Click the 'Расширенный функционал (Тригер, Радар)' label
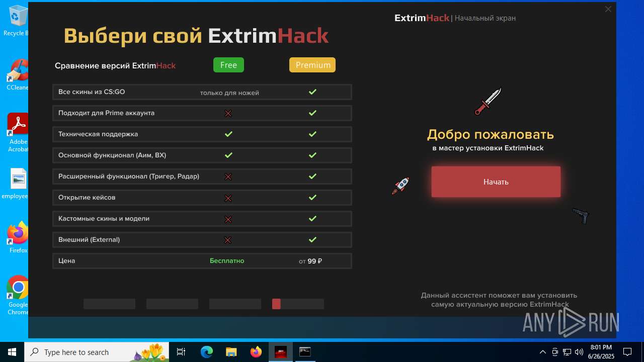Viewport: 644px width, 362px height. (x=129, y=176)
